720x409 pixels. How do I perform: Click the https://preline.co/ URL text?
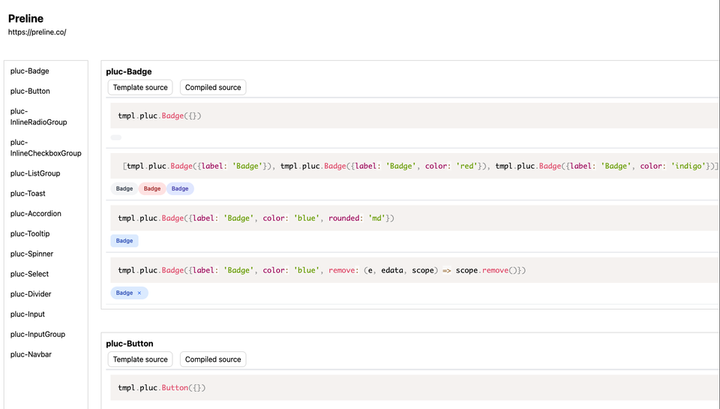point(37,32)
